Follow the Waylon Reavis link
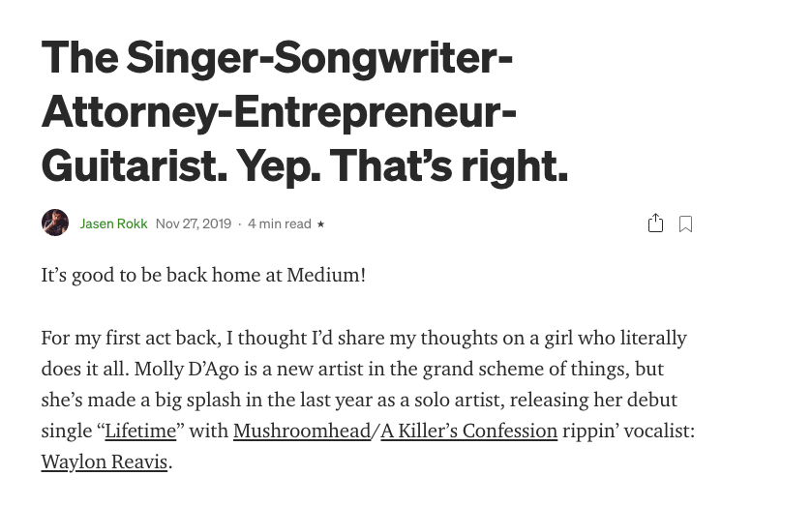 105,461
